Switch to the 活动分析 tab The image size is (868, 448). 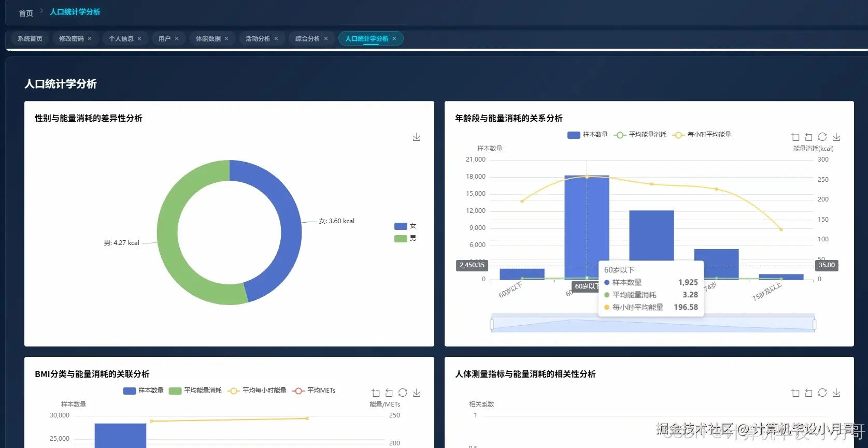[258, 39]
